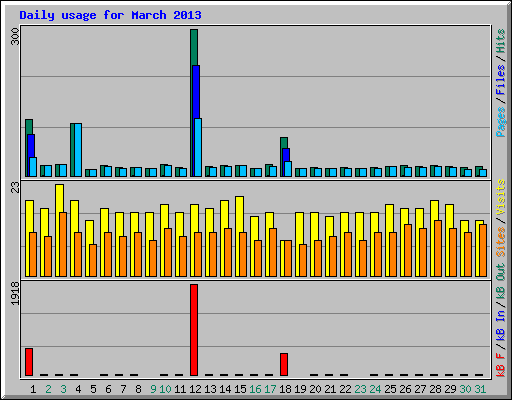Click the 'kB F' legend label

(501, 365)
